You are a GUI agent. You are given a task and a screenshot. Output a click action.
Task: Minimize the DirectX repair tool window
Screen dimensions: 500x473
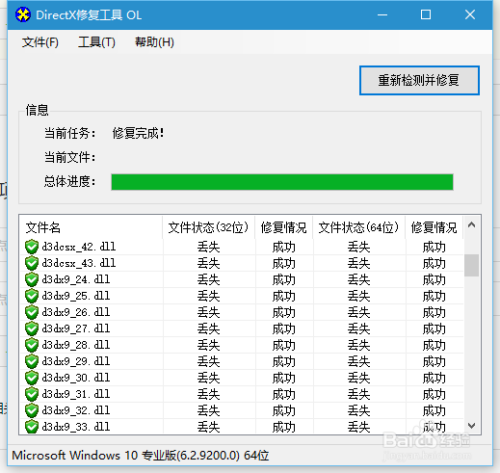point(382,15)
